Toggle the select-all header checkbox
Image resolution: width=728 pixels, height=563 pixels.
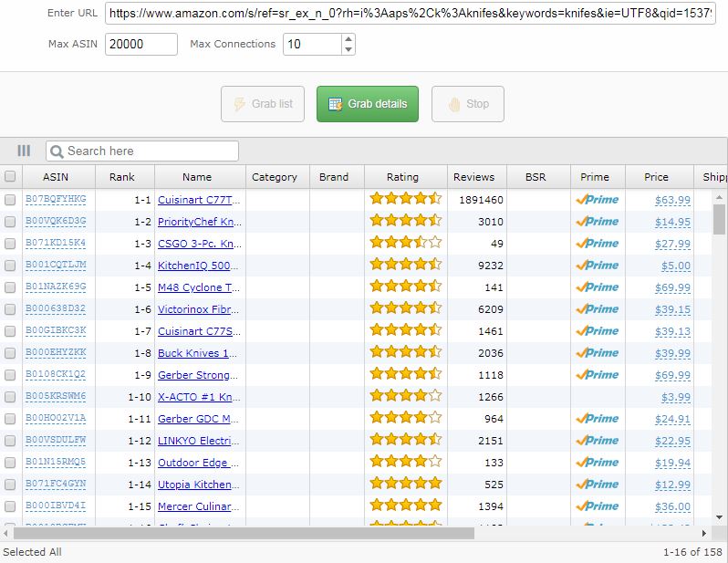[x=10, y=177]
